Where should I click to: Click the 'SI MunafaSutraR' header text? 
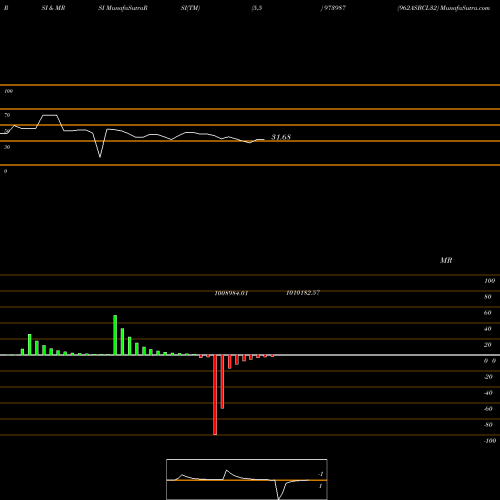[x=123, y=8]
